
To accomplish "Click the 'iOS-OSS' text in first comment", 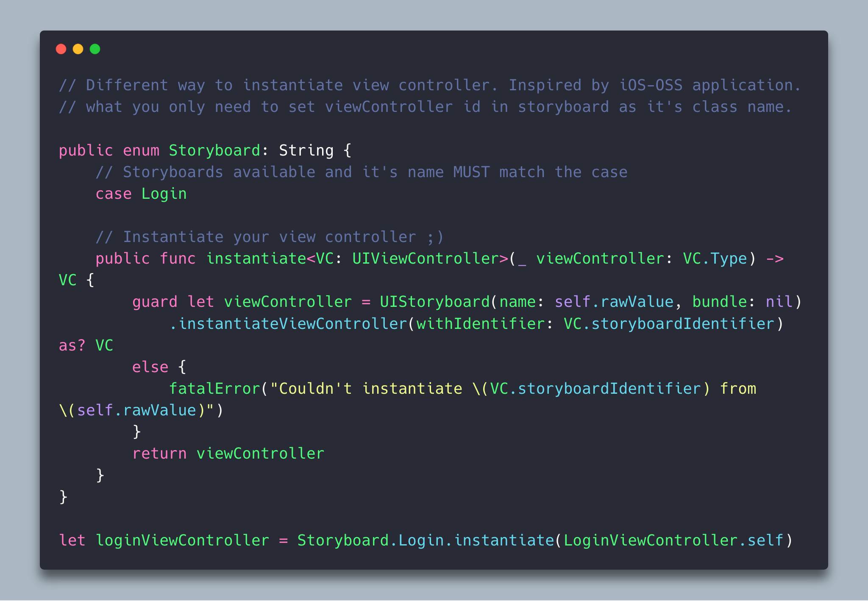I will coord(651,85).
